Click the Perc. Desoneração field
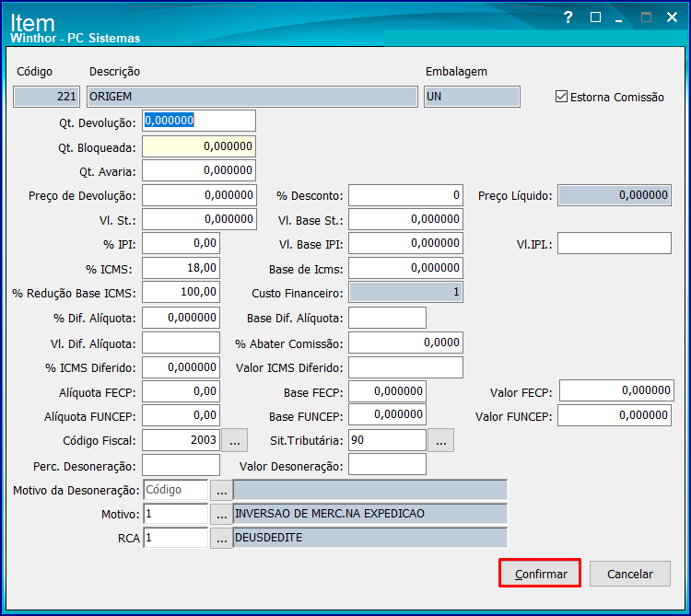 tap(181, 464)
